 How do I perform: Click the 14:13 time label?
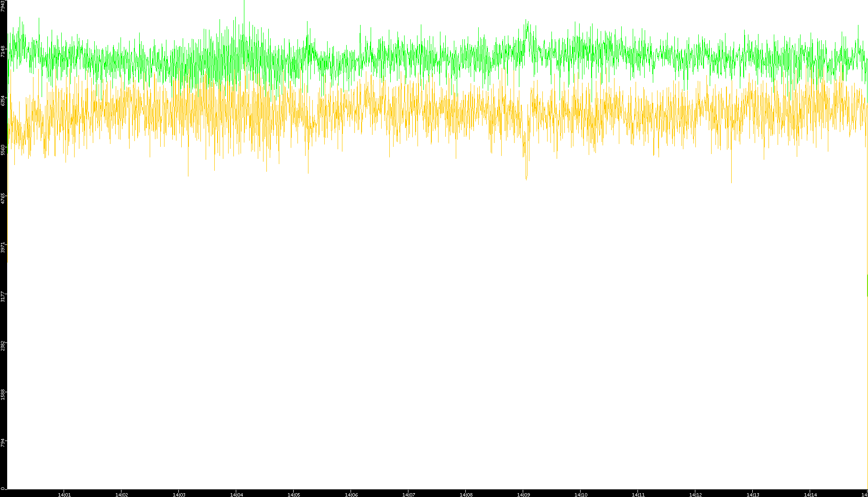point(753,495)
